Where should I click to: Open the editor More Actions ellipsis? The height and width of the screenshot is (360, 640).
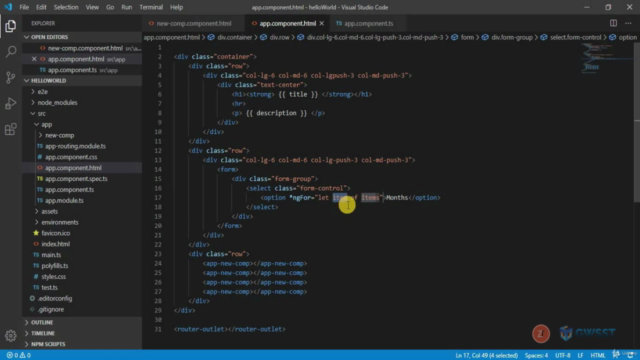628,23
